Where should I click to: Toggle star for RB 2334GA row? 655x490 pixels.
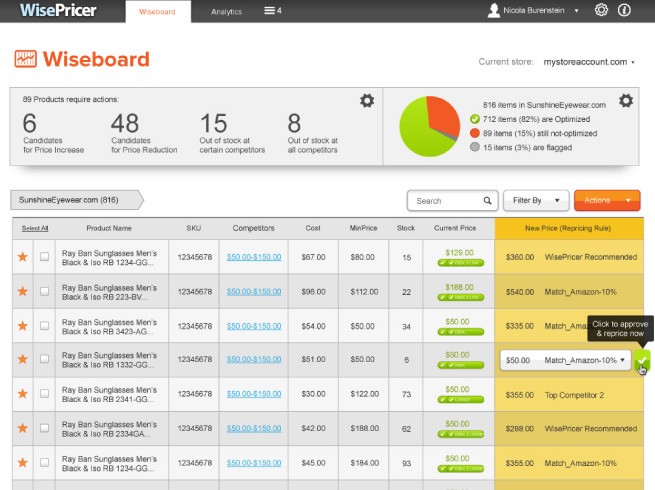click(23, 428)
